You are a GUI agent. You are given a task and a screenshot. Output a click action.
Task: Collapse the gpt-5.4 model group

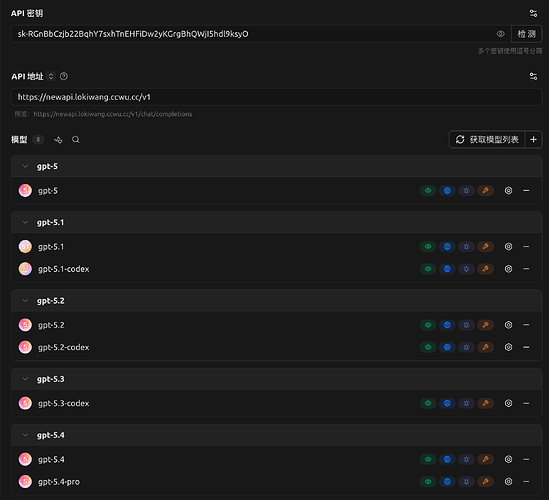coord(25,435)
